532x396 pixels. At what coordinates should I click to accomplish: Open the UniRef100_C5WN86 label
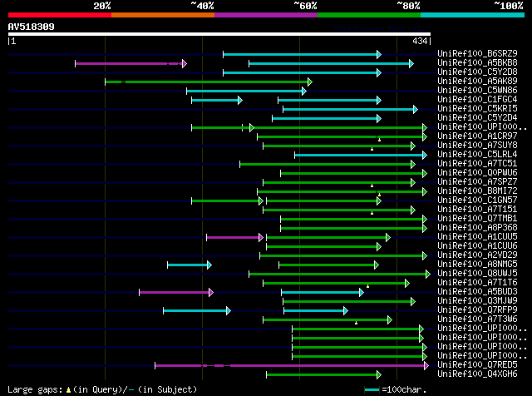coord(477,90)
